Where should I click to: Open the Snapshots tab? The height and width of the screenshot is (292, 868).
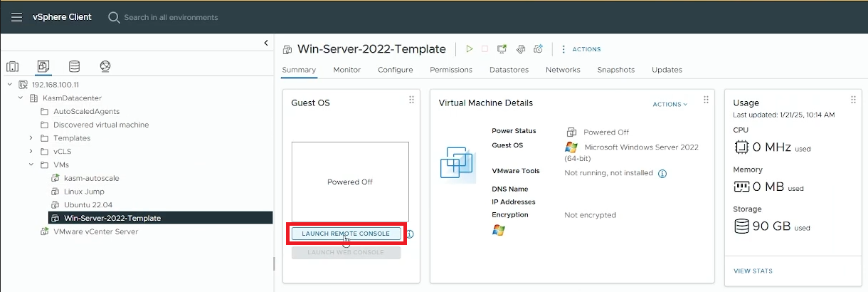coord(615,70)
